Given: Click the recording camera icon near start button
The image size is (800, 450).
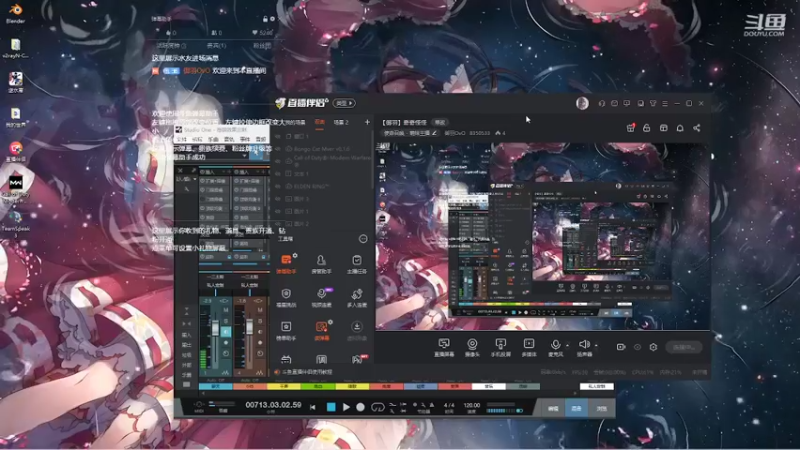Looking at the screenshot, I should [621, 347].
